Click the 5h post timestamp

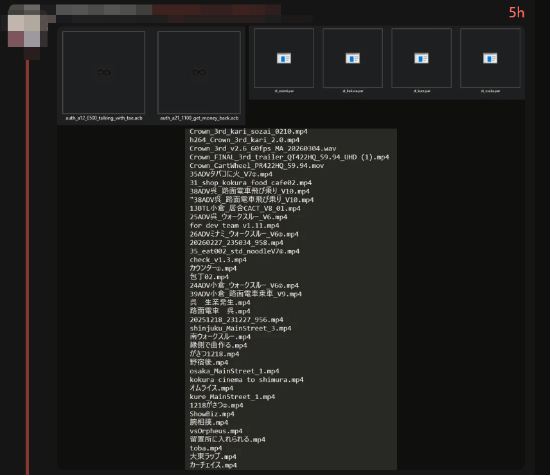click(x=516, y=13)
